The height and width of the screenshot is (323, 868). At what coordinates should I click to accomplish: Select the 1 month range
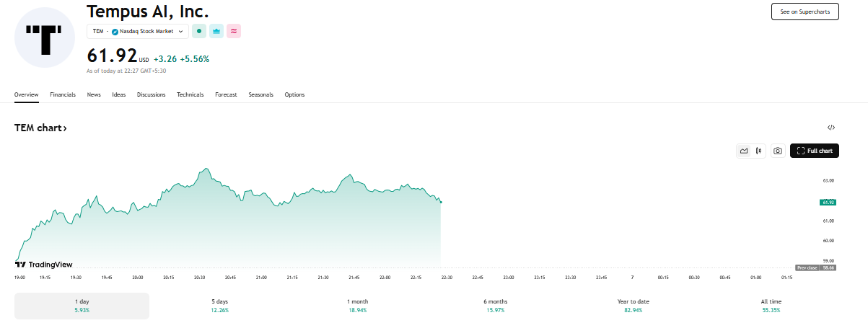click(357, 306)
